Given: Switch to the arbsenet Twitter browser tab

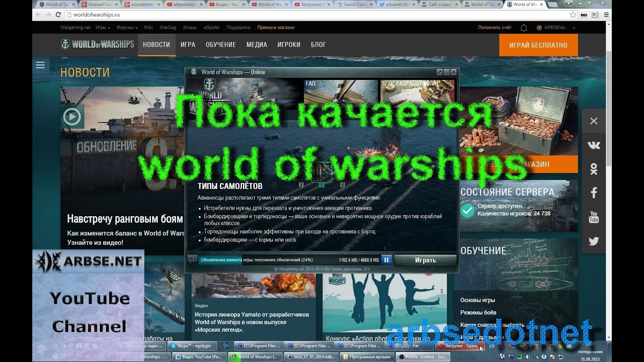Looking at the screenshot, I should click(x=398, y=5).
